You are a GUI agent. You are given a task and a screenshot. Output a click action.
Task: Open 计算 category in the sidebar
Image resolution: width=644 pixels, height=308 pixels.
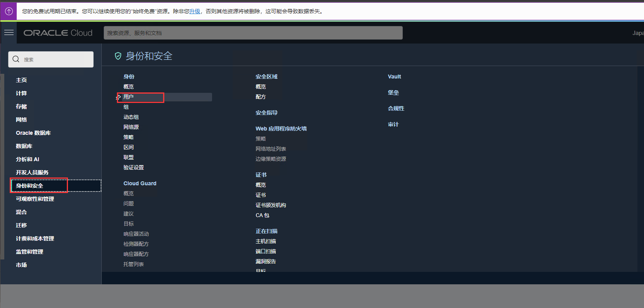[21, 93]
